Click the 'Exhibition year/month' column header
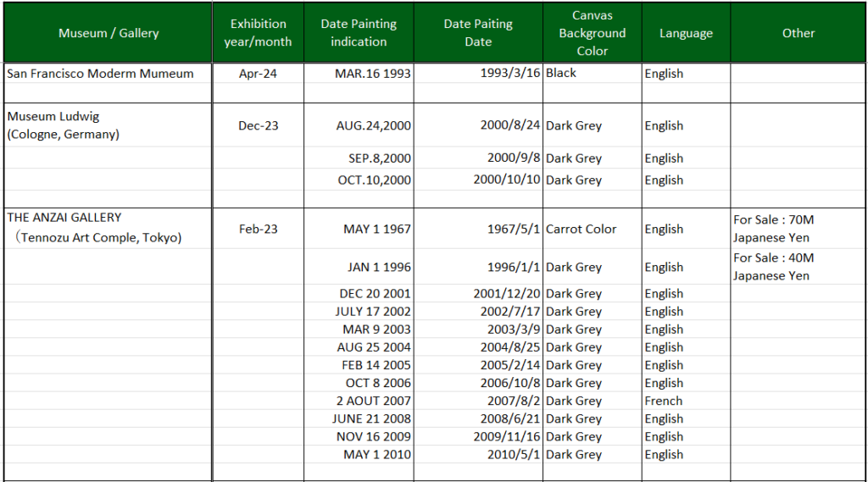Screen dimensions: 868x482 pyautogui.click(x=258, y=33)
